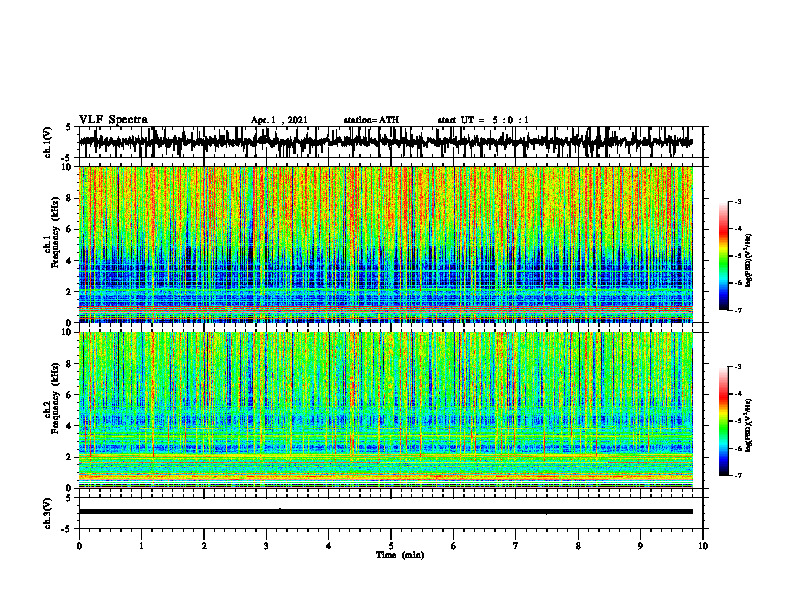Click the '-4' tick on upper colorbar
This screenshot has width=792, height=612.
click(738, 229)
